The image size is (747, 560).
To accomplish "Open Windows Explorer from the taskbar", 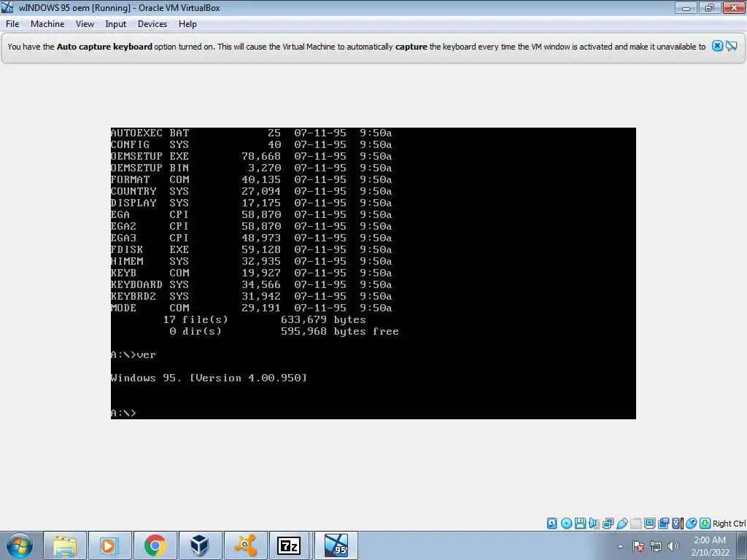I will pos(65,545).
